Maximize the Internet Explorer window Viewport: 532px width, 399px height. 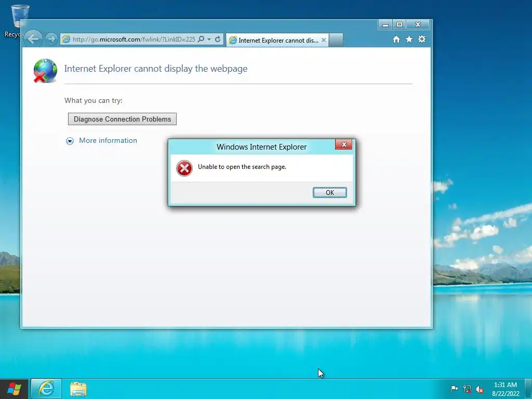[400, 24]
